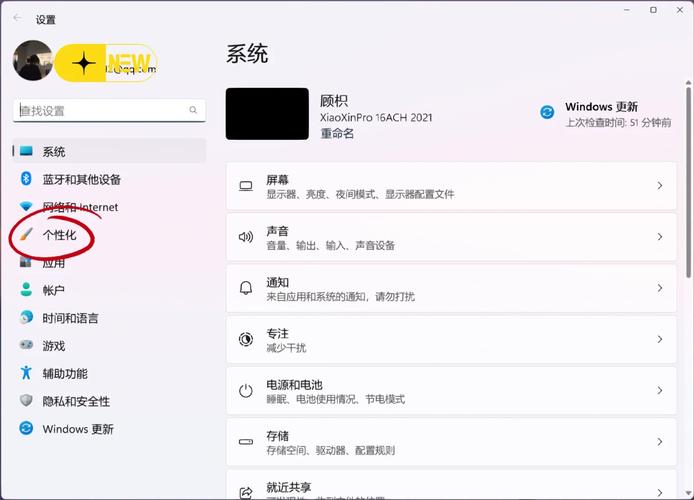Click the 重命名 link
Screen dimensions: 694x500
(337, 133)
